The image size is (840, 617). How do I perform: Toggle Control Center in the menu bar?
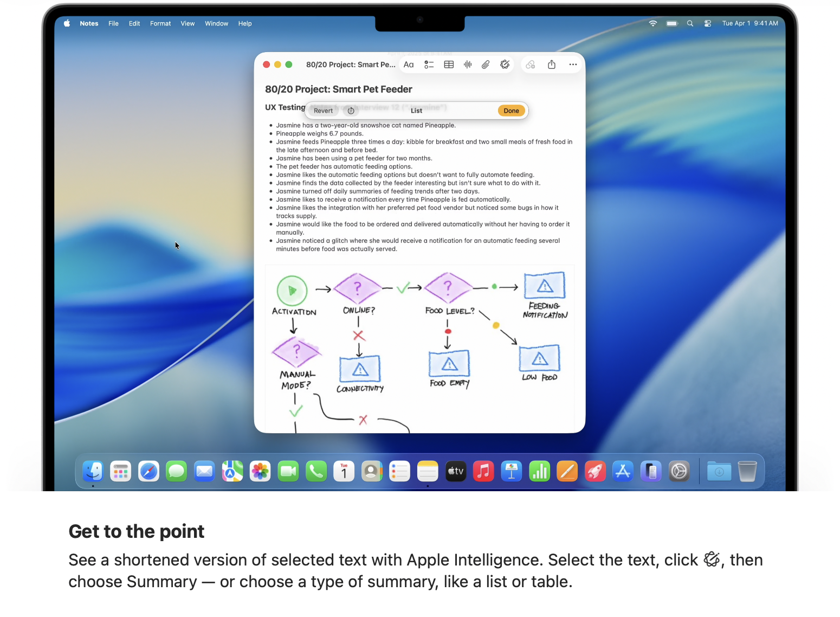point(707,23)
